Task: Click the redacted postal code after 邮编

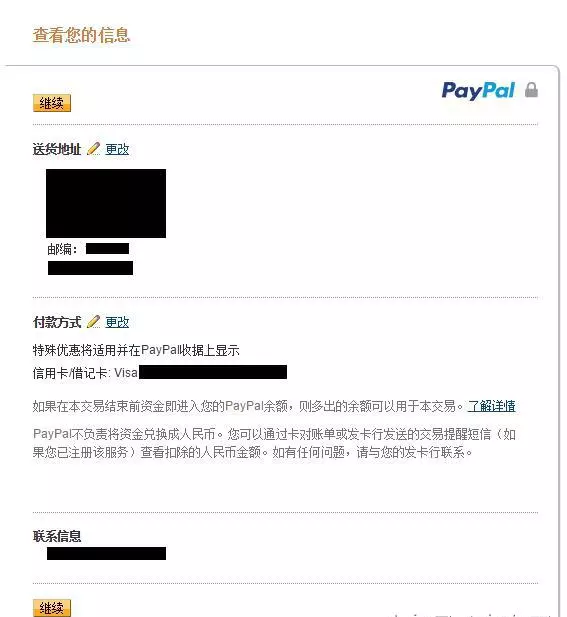Action: (107, 249)
